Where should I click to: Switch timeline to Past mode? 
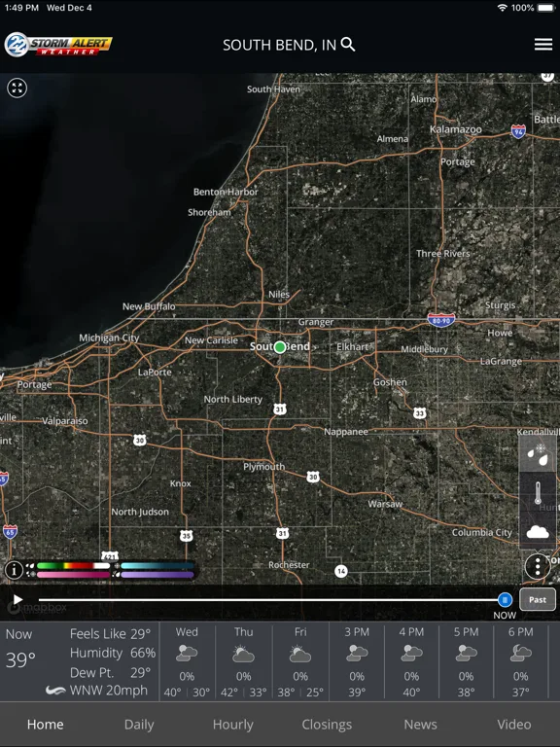point(537,599)
